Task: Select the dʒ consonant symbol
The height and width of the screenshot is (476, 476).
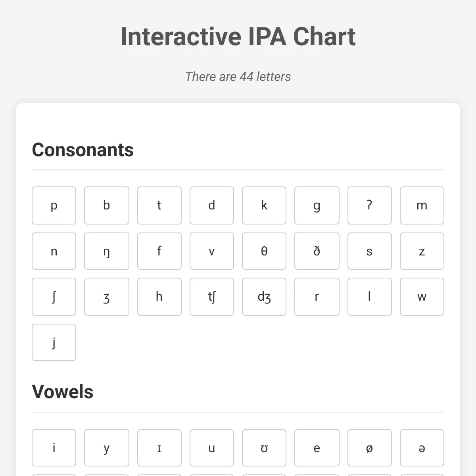Action: click(x=264, y=297)
